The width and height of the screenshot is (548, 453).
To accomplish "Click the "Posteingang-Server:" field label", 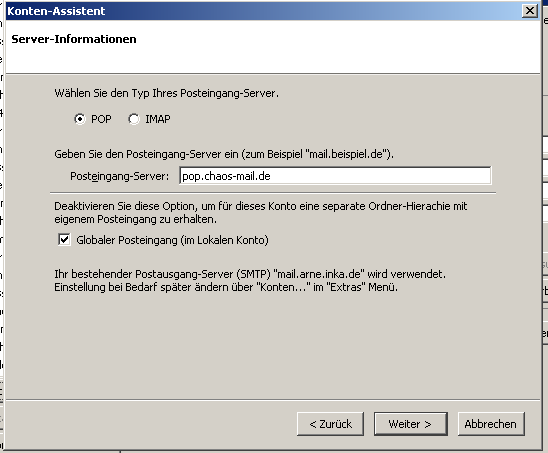I will [120, 176].
